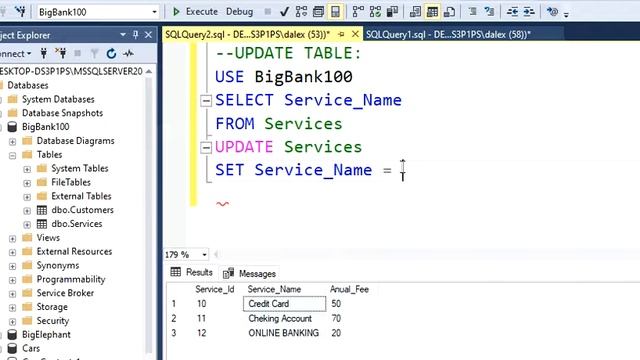Open the Object Explorer window position dropdown arrow
The image size is (640, 360).
pyautogui.click(x=123, y=35)
